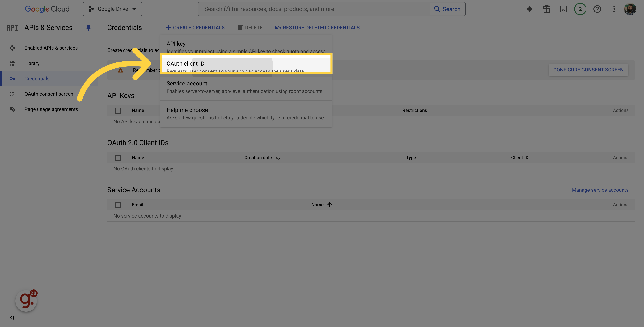Viewport: 644px width, 327px height.
Task: Select OAuth client ID from the menu
Action: point(185,63)
